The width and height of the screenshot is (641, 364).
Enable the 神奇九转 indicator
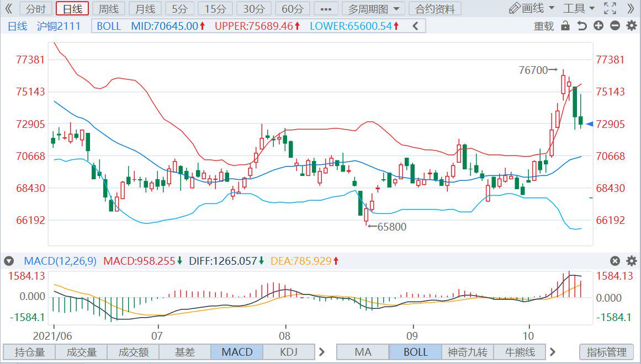pyautogui.click(x=468, y=352)
